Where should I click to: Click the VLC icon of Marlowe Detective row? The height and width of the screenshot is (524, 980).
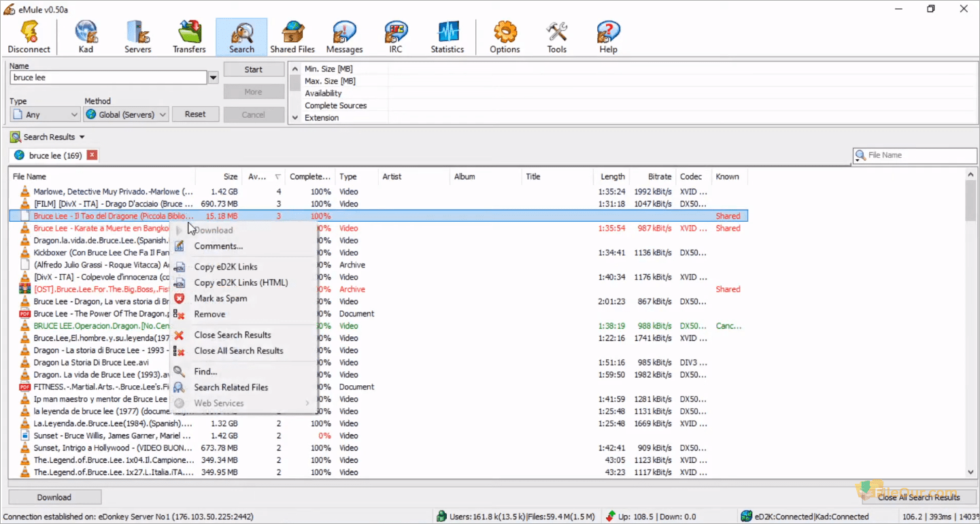(24, 192)
